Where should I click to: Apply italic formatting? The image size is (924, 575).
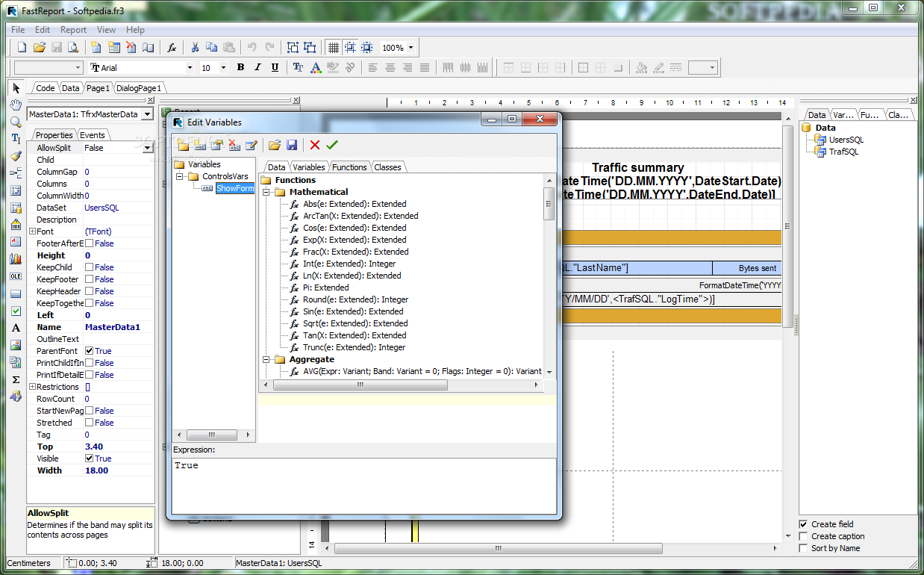click(257, 67)
